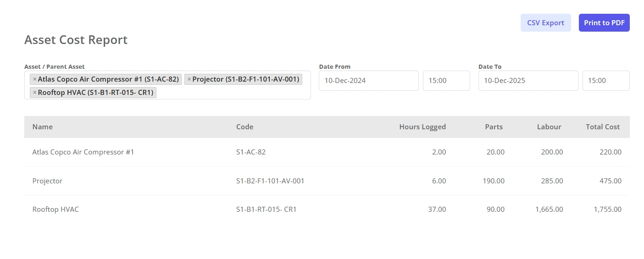This screenshot has height=259, width=644.
Task: Select the Atlas Copco Air Compressor row
Action: 327,152
